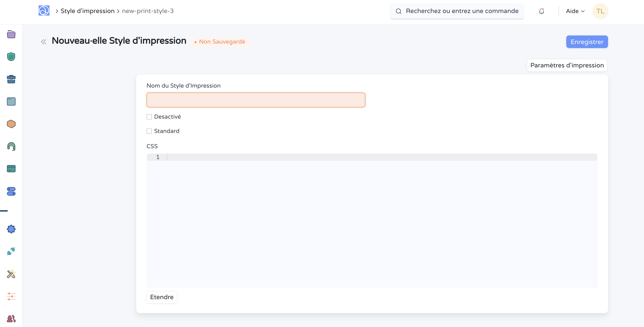Open Paramètres d'impression
Image resolution: width=644 pixels, height=327 pixels.
pyautogui.click(x=567, y=65)
